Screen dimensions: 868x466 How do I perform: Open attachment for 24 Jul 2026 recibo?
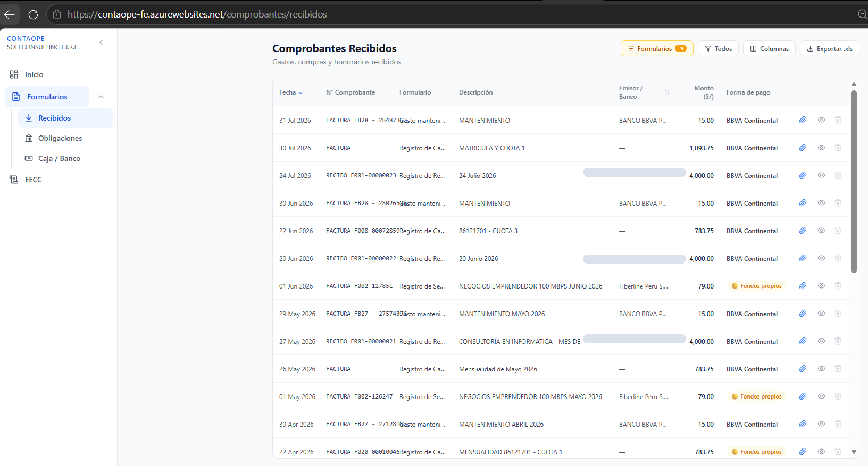pos(803,175)
